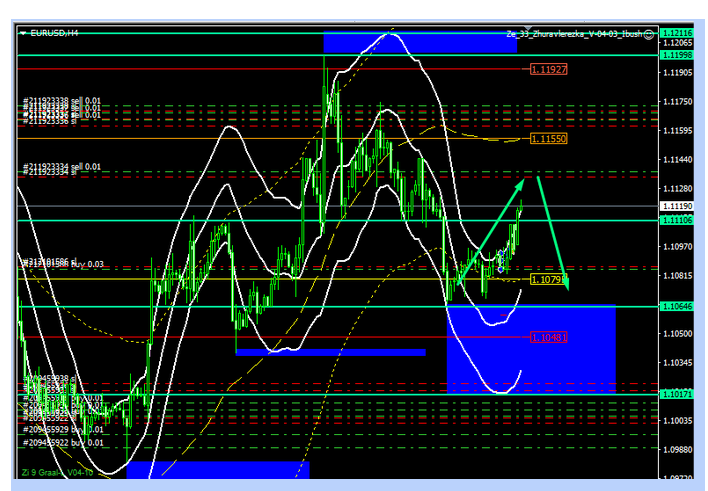Click the 1.11106 current price marker on axis

click(678, 220)
